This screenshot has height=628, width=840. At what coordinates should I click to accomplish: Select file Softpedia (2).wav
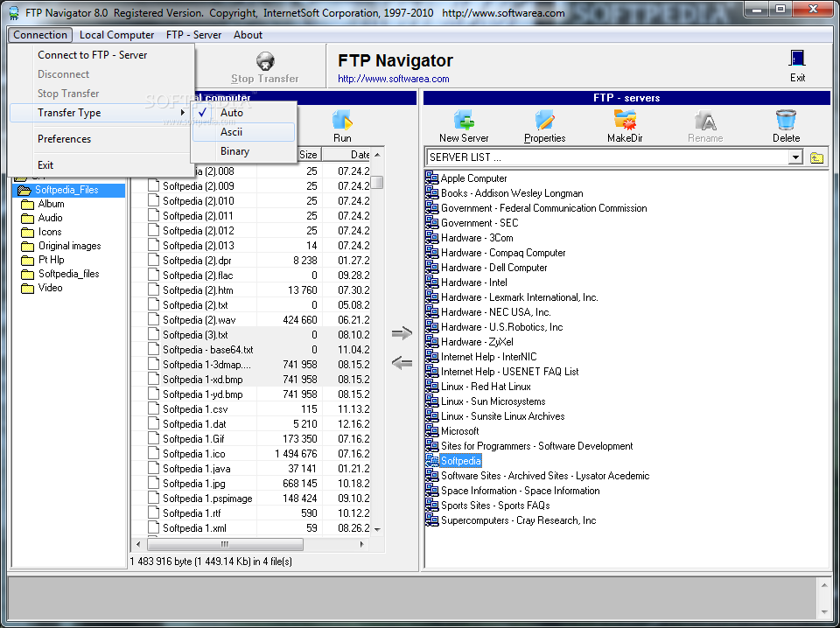(199, 319)
